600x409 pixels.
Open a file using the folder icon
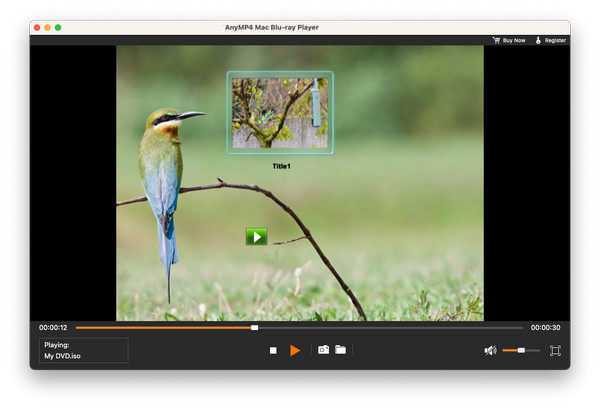tap(341, 350)
